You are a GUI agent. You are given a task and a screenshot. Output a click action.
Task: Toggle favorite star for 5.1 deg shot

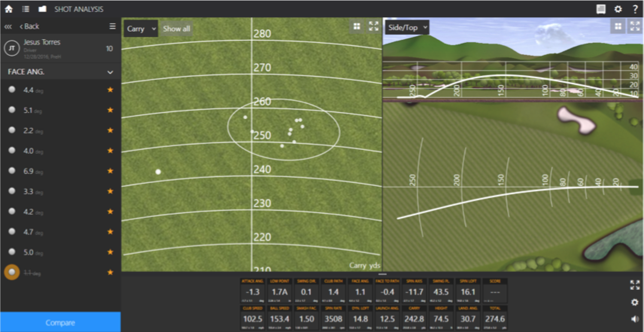[x=110, y=110]
